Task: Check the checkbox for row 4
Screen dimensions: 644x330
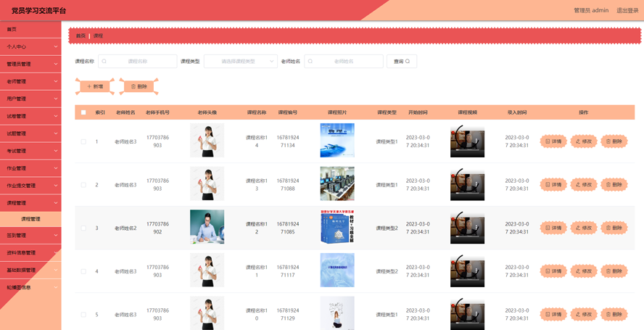Action: [x=83, y=271]
